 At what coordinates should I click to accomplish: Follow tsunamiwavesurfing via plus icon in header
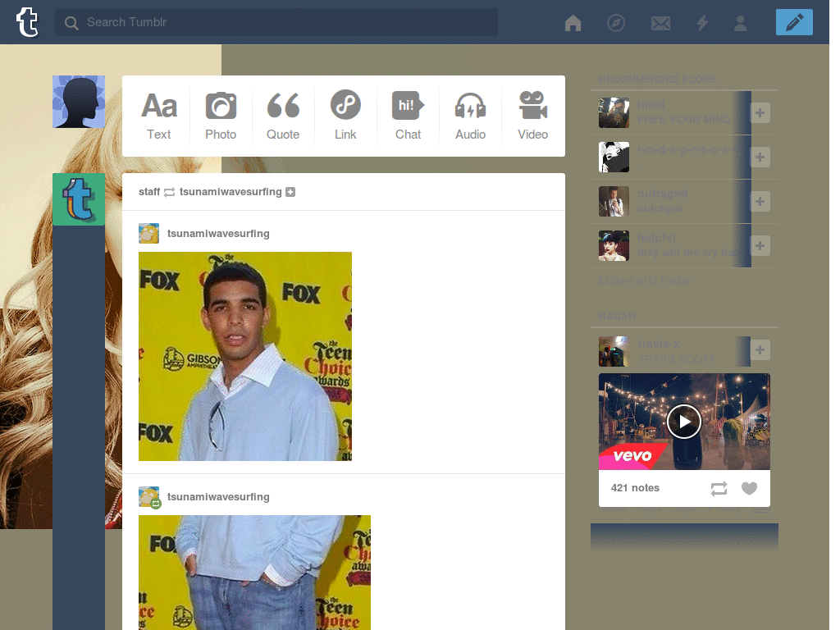click(x=290, y=192)
